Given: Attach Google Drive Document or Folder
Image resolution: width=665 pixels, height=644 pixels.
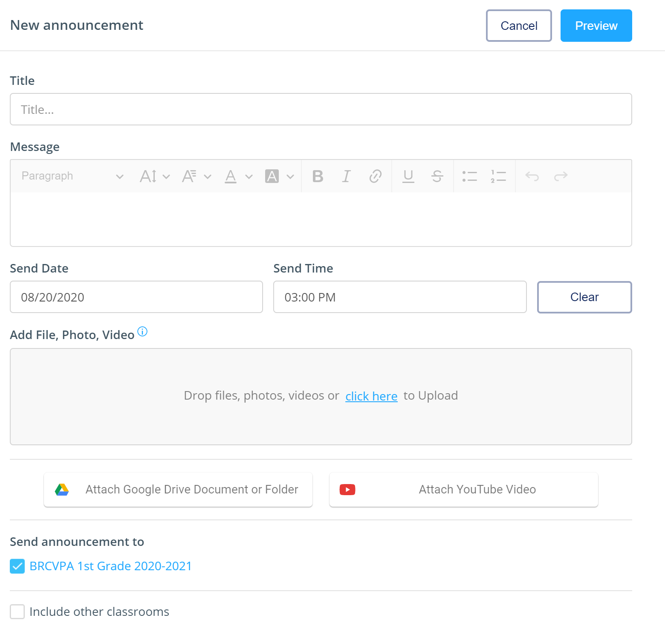Looking at the screenshot, I should tap(178, 490).
